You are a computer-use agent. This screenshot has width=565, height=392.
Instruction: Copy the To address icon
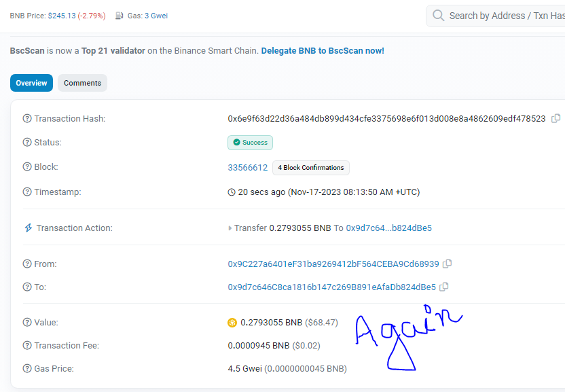pyautogui.click(x=444, y=287)
